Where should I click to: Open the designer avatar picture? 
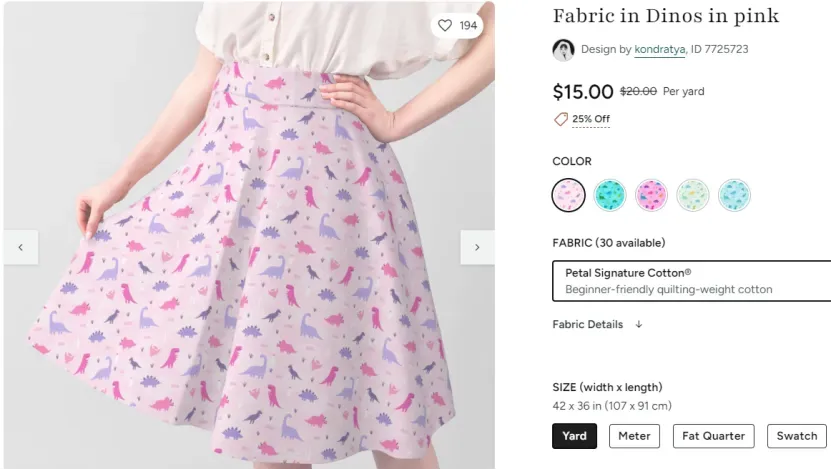(x=563, y=50)
